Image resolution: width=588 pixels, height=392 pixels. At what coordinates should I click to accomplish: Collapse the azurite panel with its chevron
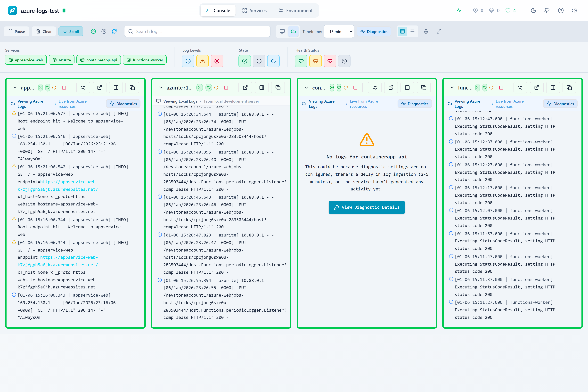tap(161, 88)
